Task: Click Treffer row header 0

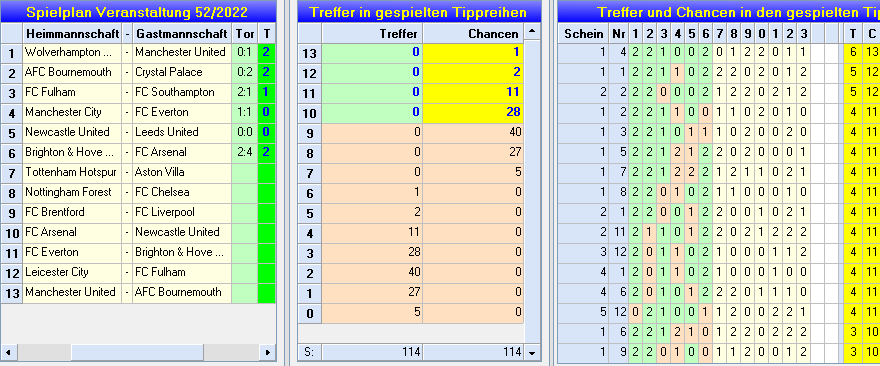Action: 310,313
